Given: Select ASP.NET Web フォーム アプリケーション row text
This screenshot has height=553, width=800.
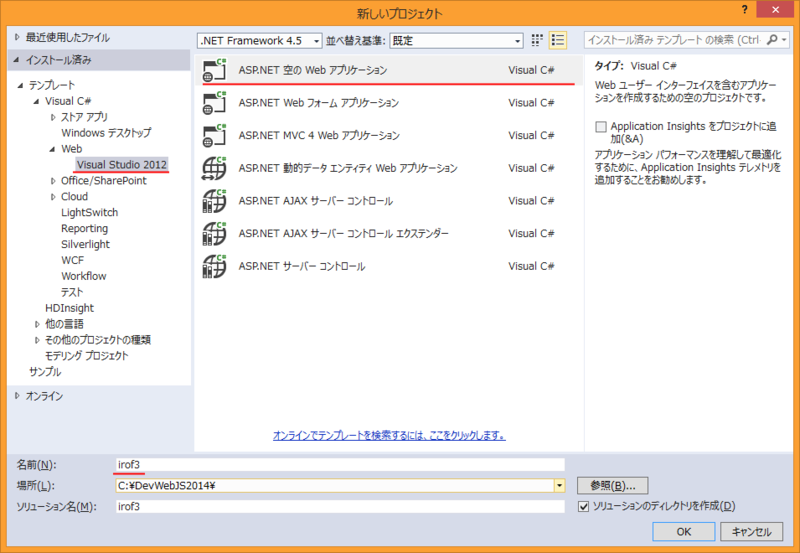Looking at the screenshot, I should [x=319, y=103].
